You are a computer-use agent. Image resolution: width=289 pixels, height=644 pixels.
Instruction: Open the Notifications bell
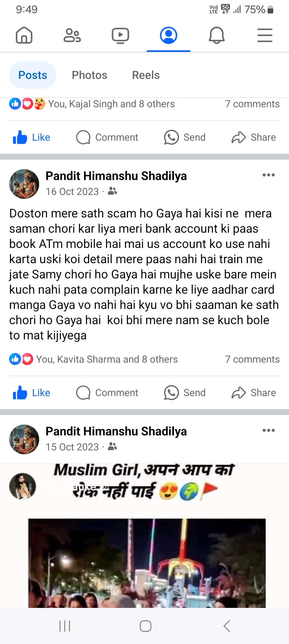coord(217,35)
